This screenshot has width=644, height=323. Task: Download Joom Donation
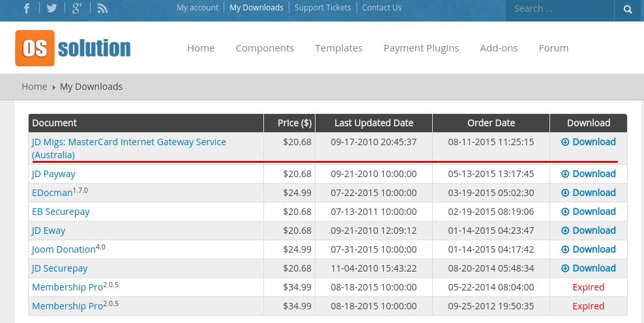589,249
